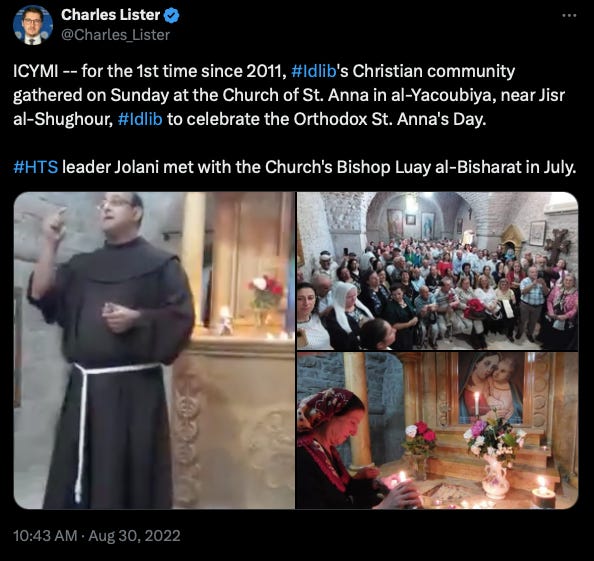Screen dimensions: 594x561
Task: Click the Madonna and child painting
Action: click(x=491, y=387)
